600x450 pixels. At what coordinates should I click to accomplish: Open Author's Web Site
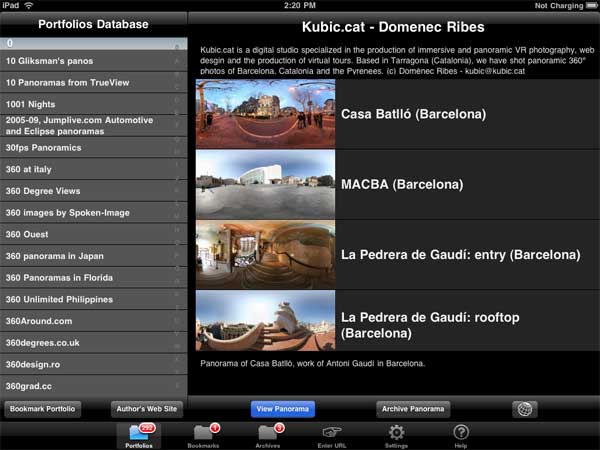coord(146,409)
